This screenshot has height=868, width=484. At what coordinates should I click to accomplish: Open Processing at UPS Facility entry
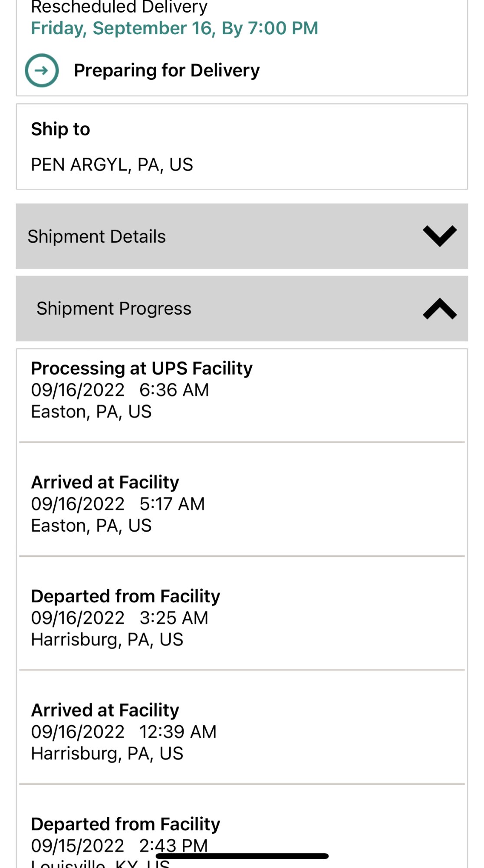tap(142, 368)
